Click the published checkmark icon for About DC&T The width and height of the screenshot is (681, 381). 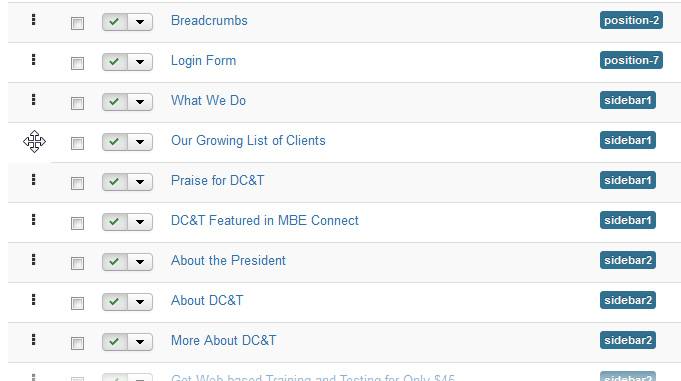[115, 302]
